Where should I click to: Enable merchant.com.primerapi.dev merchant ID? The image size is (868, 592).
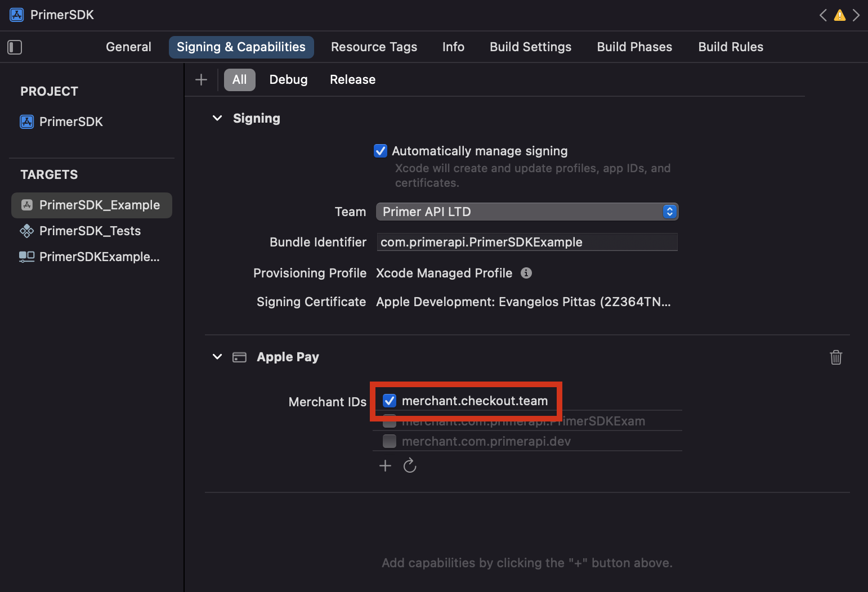click(x=390, y=441)
